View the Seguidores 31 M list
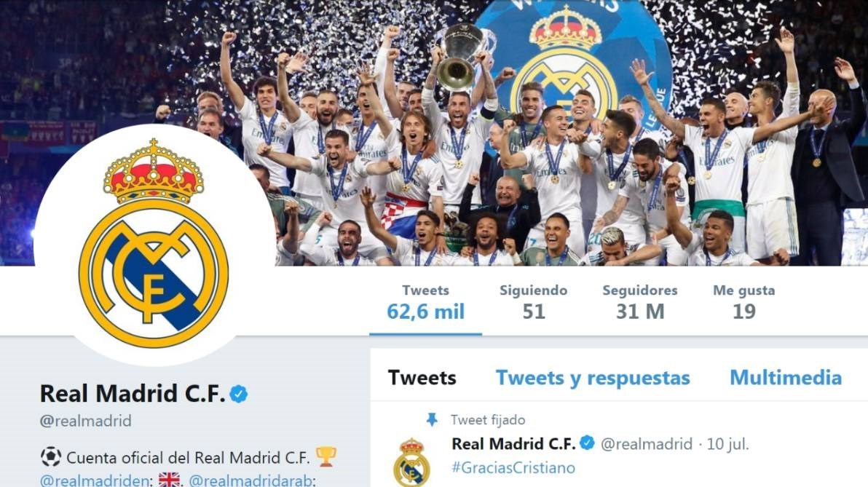 pos(640,302)
